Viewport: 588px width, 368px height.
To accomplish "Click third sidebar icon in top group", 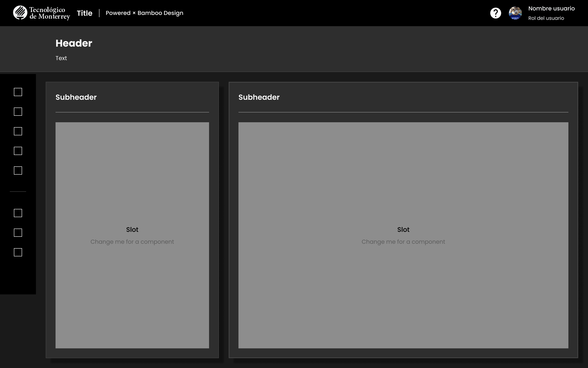I will 18,131.
